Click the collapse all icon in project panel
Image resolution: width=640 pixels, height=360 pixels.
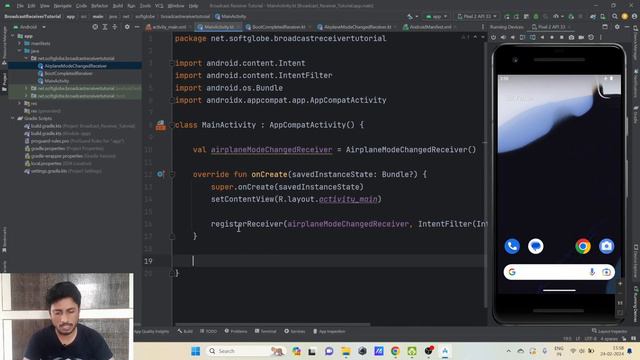(x=115, y=27)
